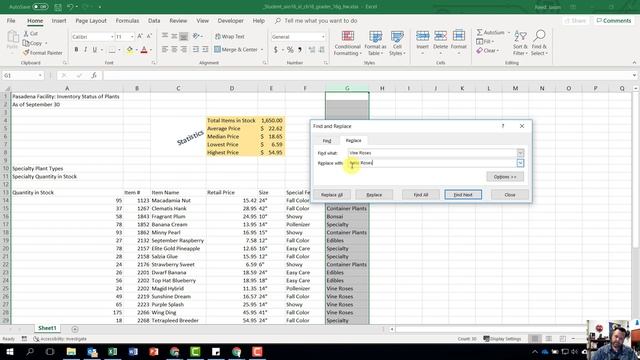Apply comma style
The width and height of the screenshot is (640, 360).
coord(300,50)
